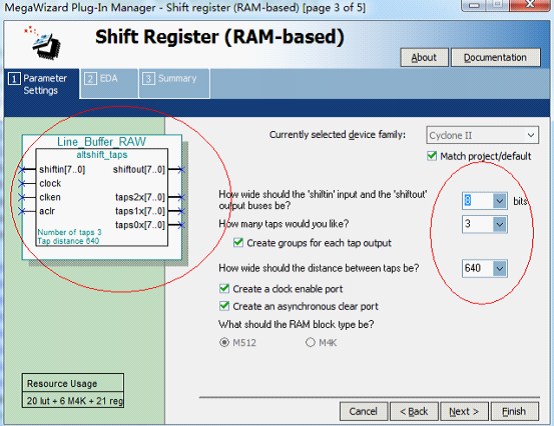Click the shiftout[7..0] port connector marker
The height and width of the screenshot is (426, 554).
pyautogui.click(x=181, y=170)
